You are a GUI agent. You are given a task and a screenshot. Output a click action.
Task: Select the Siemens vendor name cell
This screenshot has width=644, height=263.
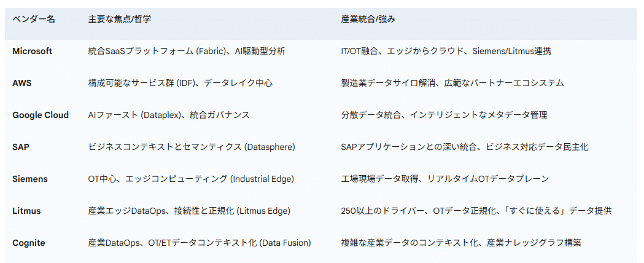(x=30, y=179)
